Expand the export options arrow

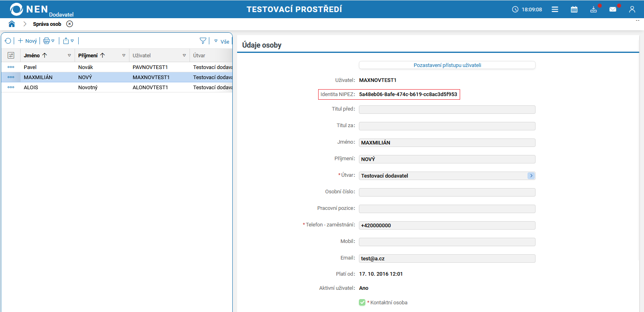pyautogui.click(x=72, y=41)
